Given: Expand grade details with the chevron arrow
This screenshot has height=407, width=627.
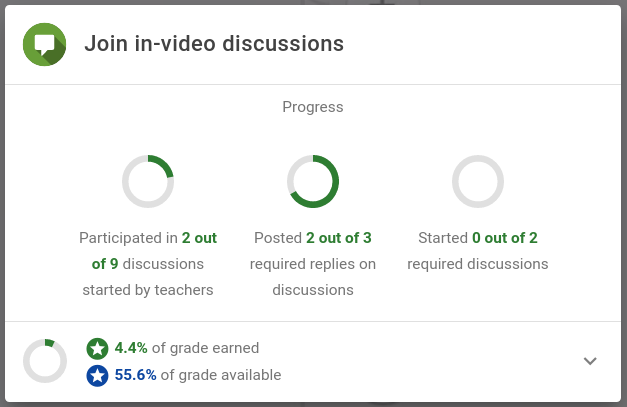Looking at the screenshot, I should click(590, 361).
